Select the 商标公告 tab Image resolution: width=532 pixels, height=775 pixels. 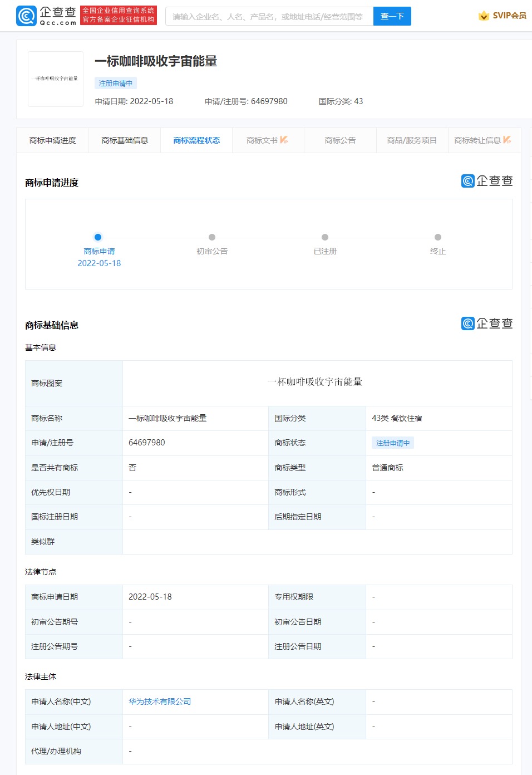pyautogui.click(x=340, y=140)
